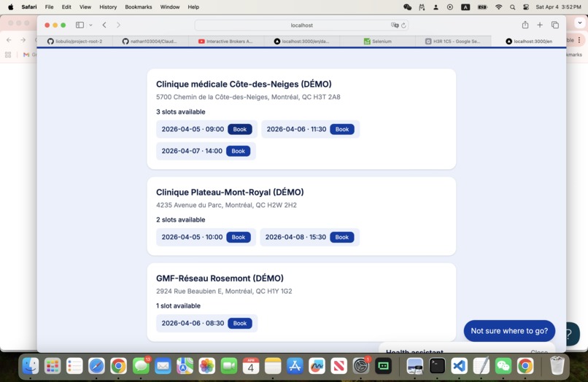588x382 pixels.
Task: Click the address 4235 Avenue du Parc
Action: tap(226, 205)
